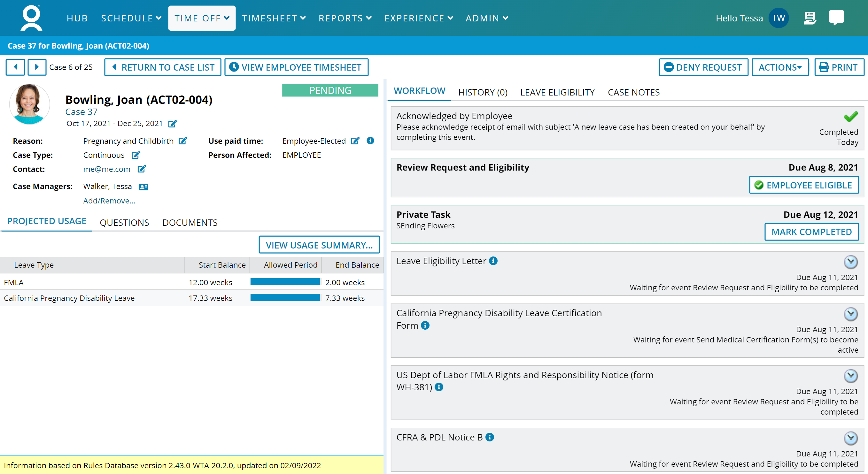The height and width of the screenshot is (474, 868).
Task: Open contact card for Walker, Tessa
Action: (x=143, y=187)
